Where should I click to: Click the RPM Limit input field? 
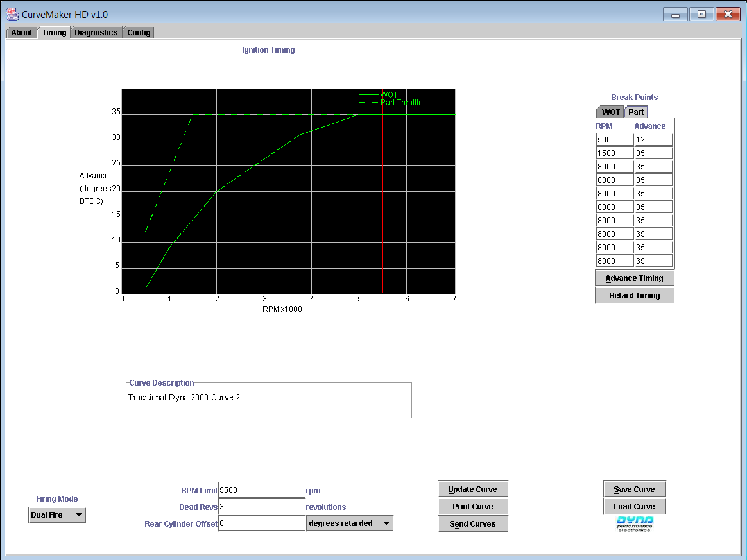261,490
